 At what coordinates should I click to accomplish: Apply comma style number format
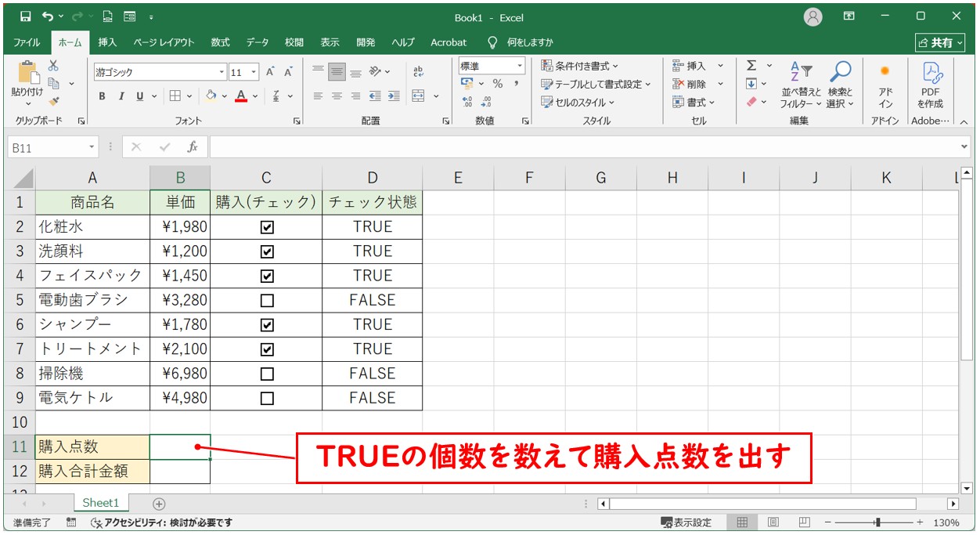pyautogui.click(x=517, y=84)
